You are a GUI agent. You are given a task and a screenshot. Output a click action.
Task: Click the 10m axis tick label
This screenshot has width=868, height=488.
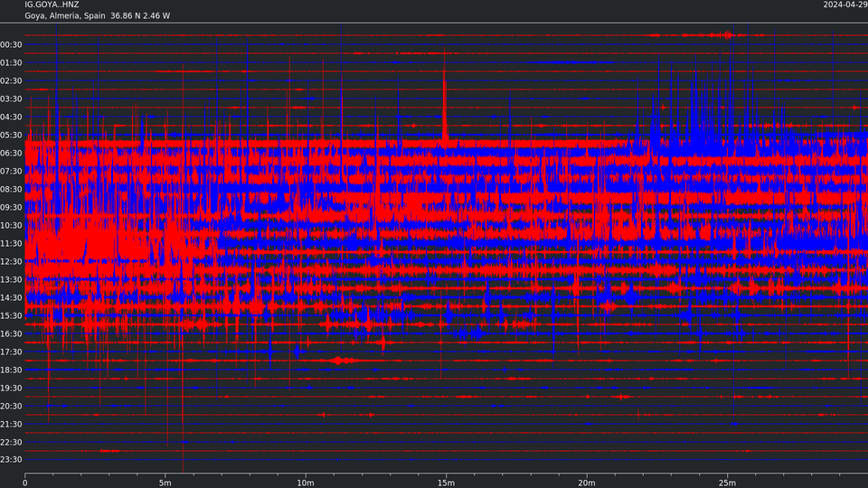click(x=306, y=483)
